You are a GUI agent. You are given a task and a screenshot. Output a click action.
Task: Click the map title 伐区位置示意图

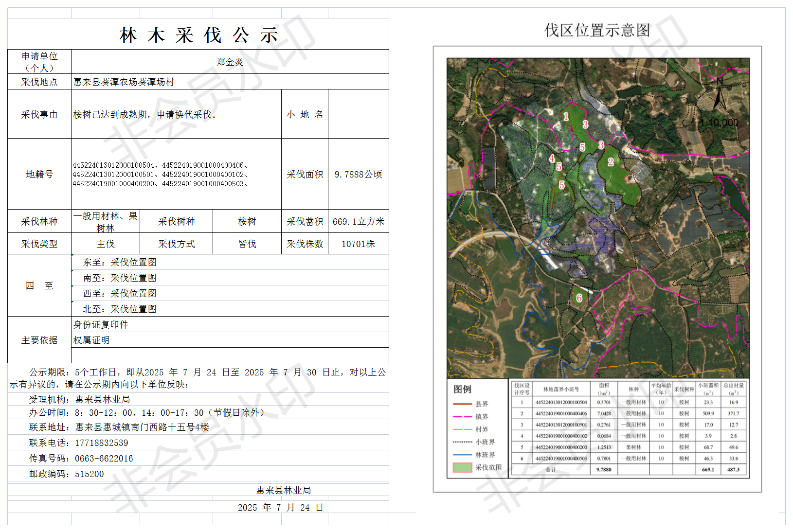(x=597, y=30)
